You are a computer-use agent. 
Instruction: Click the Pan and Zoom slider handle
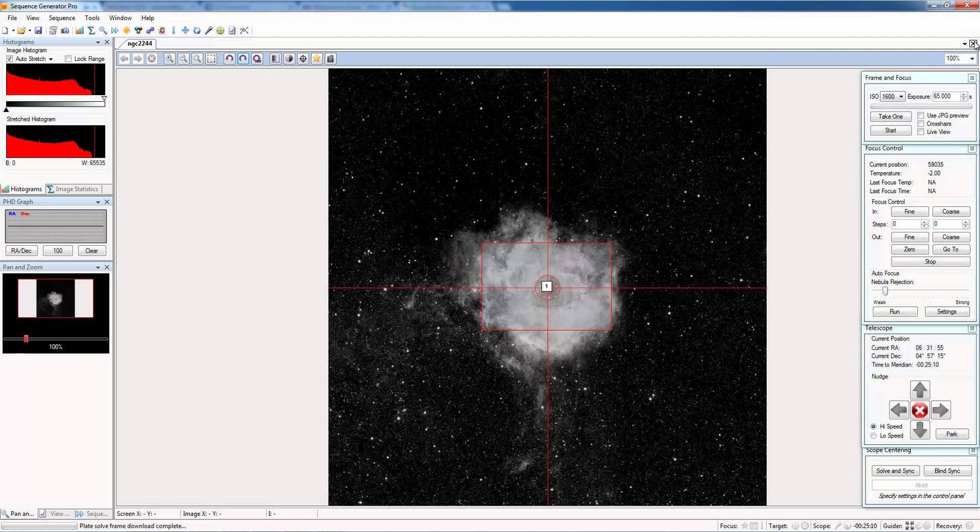(x=26, y=339)
